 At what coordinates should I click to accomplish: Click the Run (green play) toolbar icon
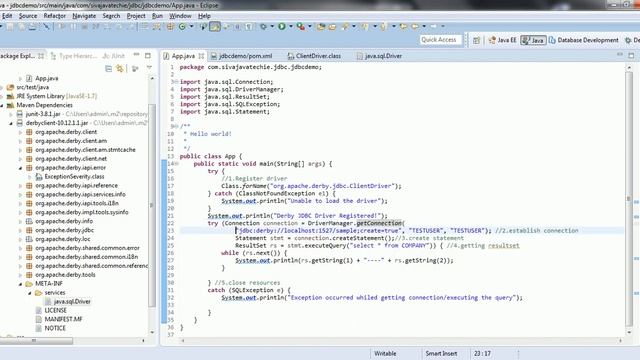pyautogui.click(x=282, y=27)
